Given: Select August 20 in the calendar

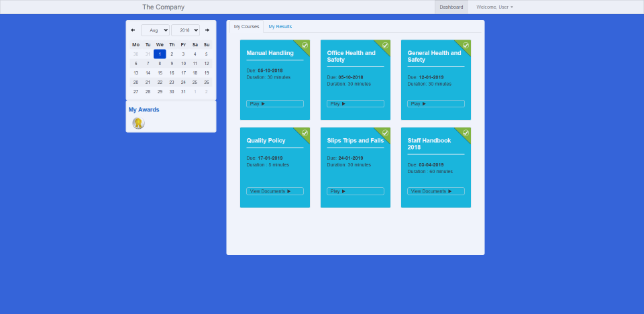Looking at the screenshot, I should pyautogui.click(x=136, y=83).
